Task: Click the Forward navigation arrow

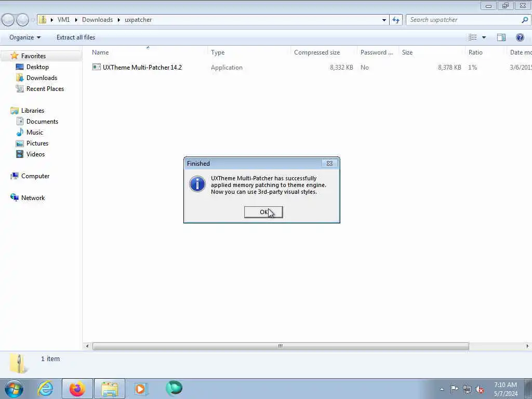Action: point(22,20)
